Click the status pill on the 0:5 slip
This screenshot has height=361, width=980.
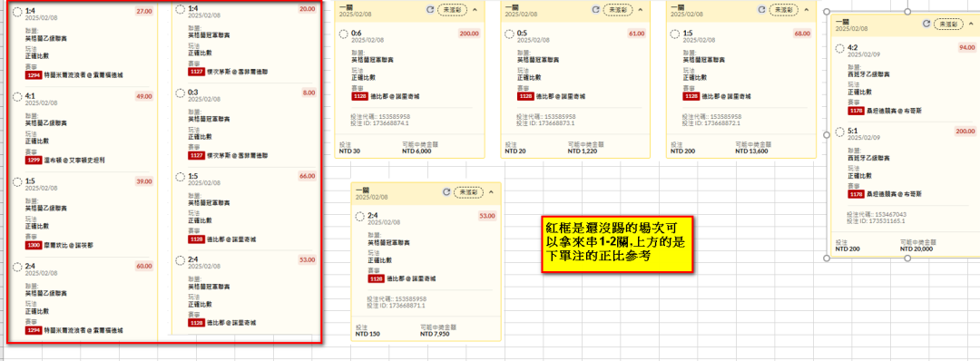pos(618,9)
